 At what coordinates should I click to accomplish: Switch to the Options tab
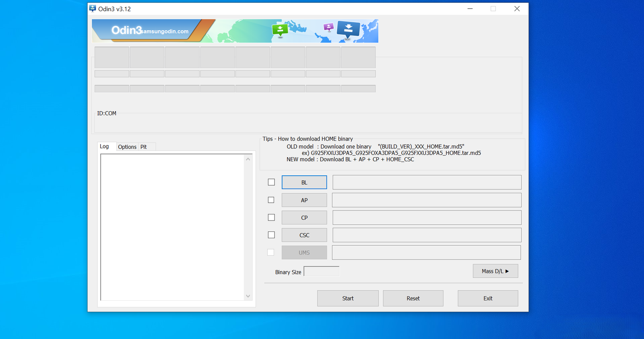click(x=127, y=147)
